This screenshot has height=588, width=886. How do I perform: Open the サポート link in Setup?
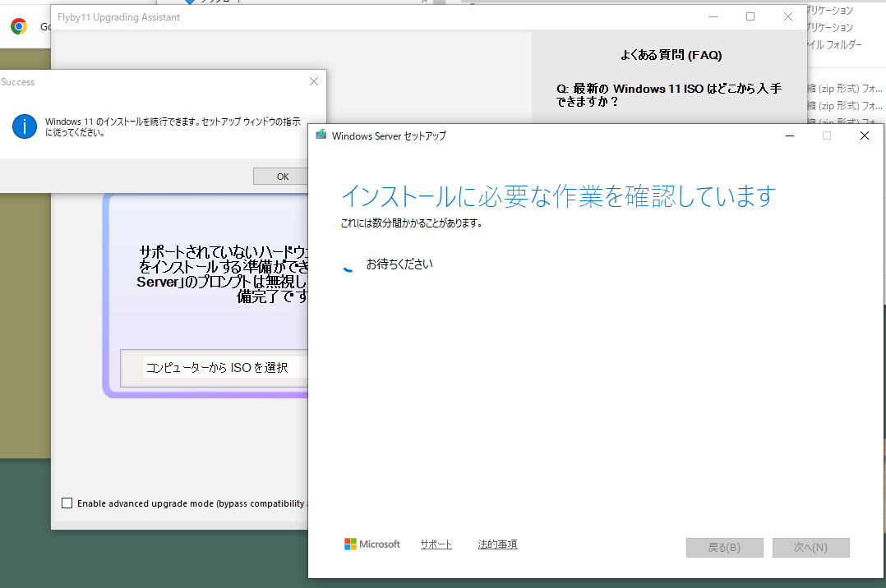click(436, 544)
